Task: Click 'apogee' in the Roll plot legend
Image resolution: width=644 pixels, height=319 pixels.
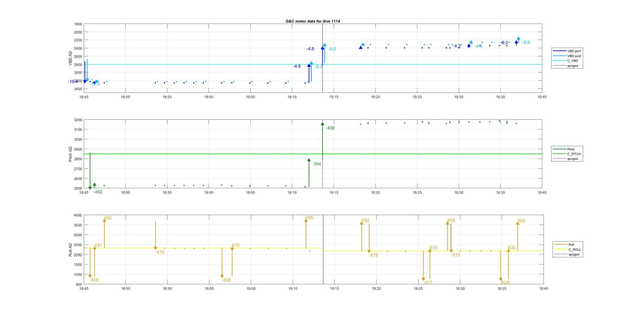Action: 574,254
